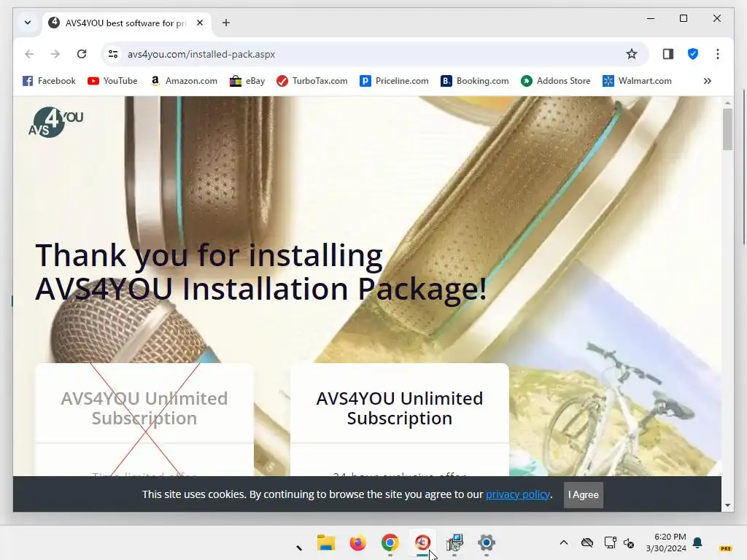This screenshot has height=560, width=747.
Task: Bookmark this page with the star icon
Action: (x=631, y=54)
